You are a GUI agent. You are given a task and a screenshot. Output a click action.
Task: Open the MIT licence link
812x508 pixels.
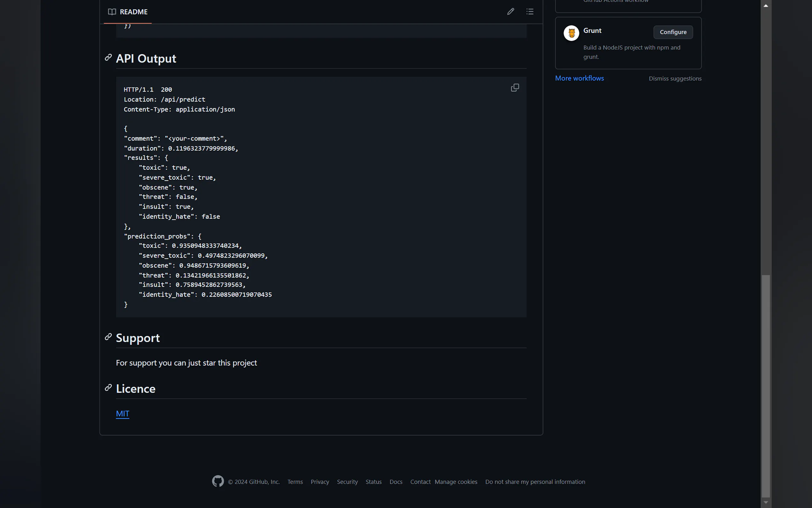(x=122, y=414)
